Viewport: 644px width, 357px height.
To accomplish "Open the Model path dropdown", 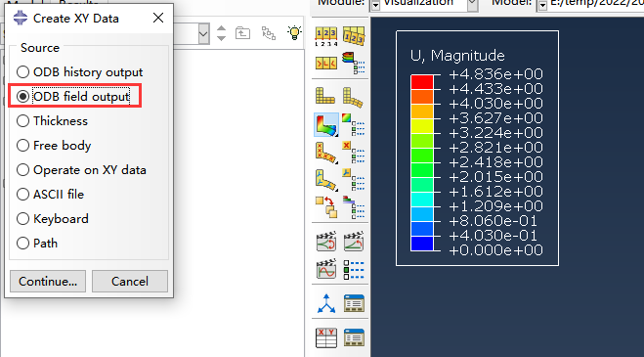I will (x=543, y=5).
